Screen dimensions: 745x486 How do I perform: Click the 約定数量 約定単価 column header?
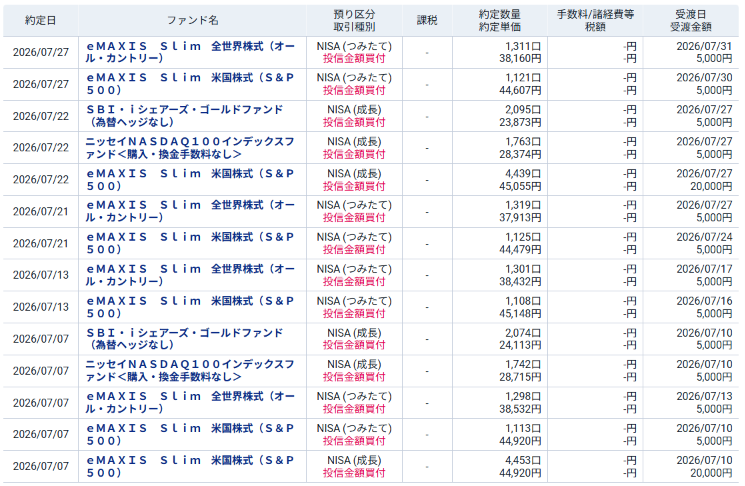tap(499, 20)
